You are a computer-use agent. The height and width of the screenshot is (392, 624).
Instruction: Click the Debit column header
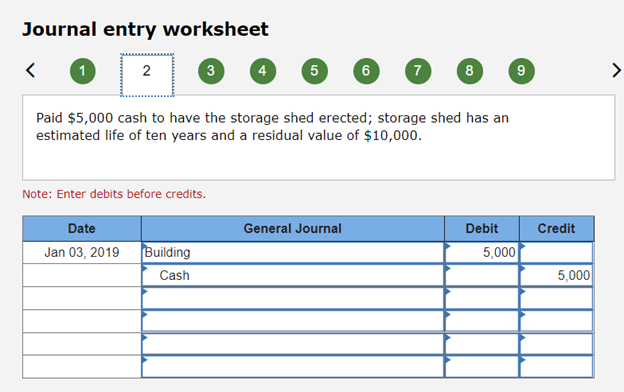(x=482, y=228)
